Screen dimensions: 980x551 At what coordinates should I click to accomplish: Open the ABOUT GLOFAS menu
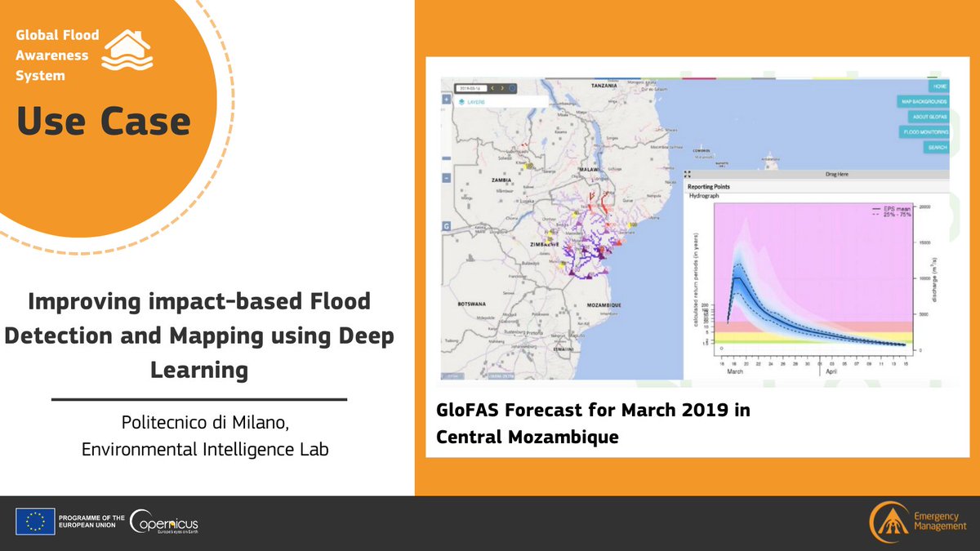929,116
